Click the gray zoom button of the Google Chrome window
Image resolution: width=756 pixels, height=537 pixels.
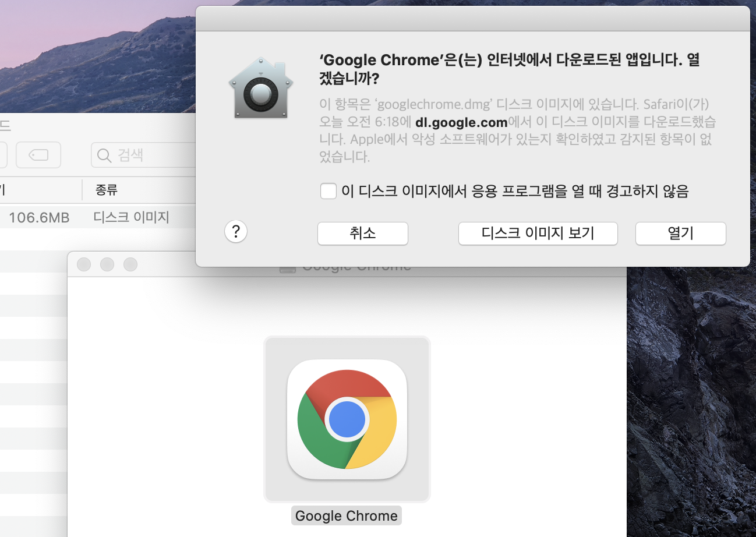pyautogui.click(x=130, y=264)
